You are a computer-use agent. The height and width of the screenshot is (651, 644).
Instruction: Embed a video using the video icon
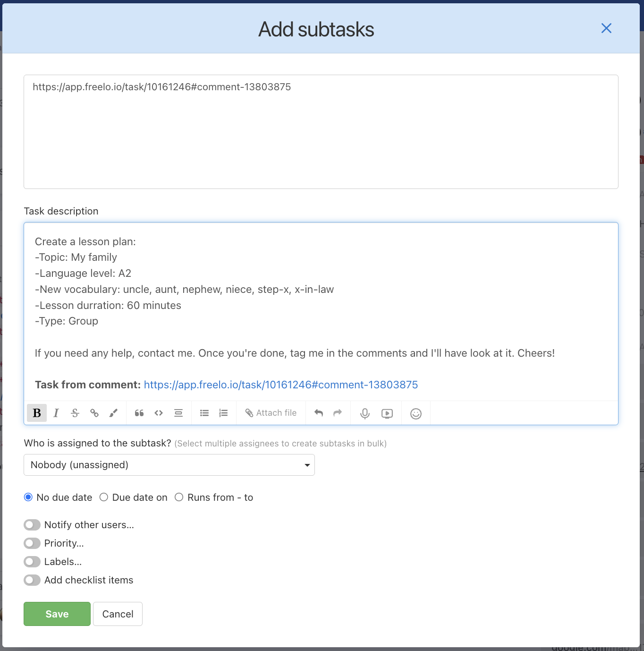[x=387, y=413]
